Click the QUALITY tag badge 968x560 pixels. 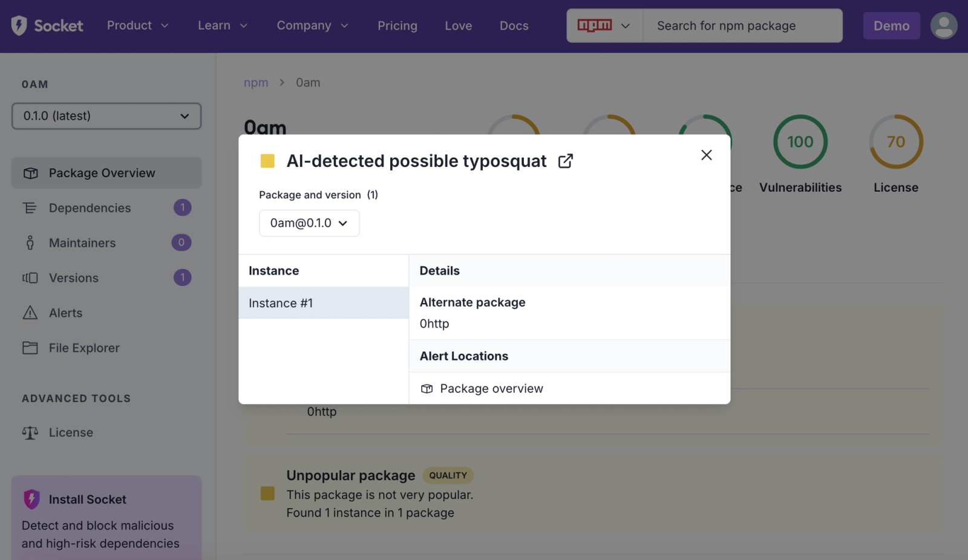pyautogui.click(x=448, y=475)
